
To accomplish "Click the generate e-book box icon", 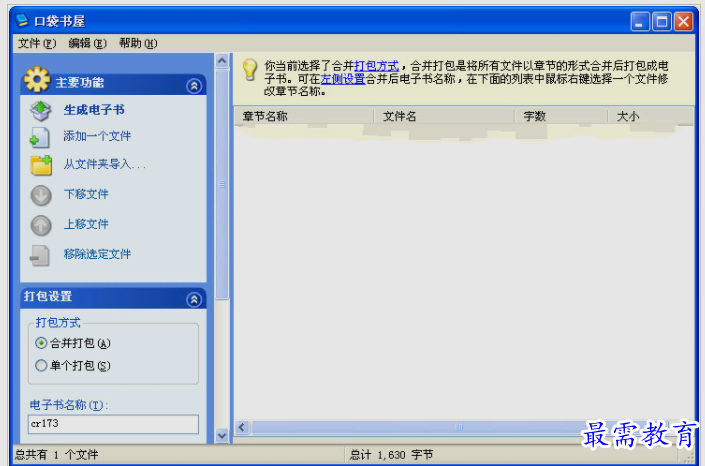I will click(x=41, y=110).
